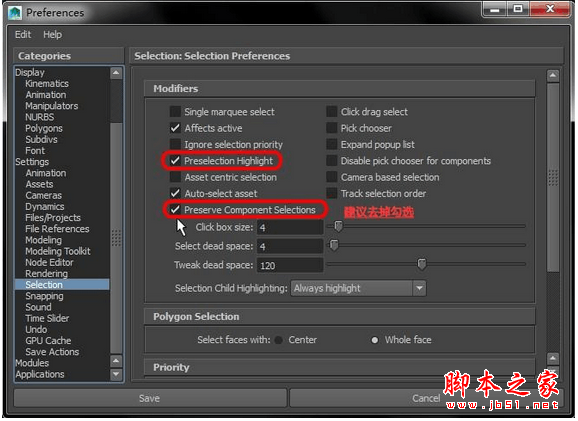
Task: Uncheck Preserve Component Selections
Action: pos(175,210)
